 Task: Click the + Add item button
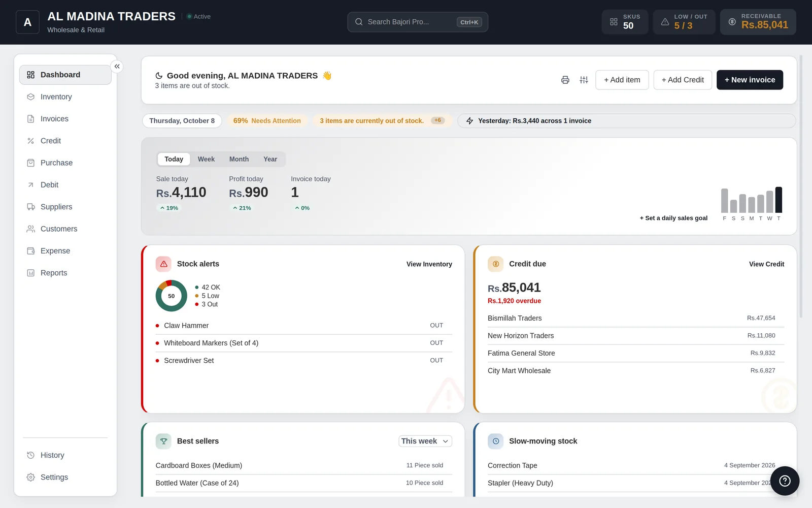[622, 80]
